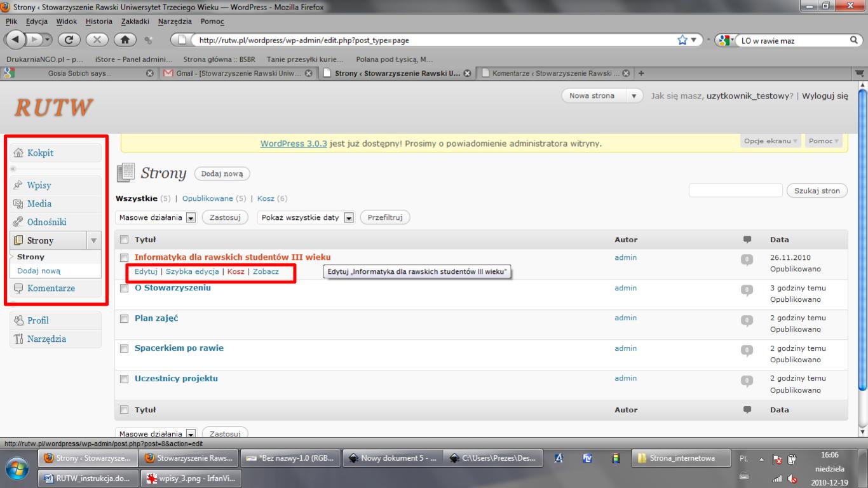Select the checkbox for O Stowarzyszeniu
Image resolution: width=868 pixels, height=488 pixels.
click(x=125, y=288)
